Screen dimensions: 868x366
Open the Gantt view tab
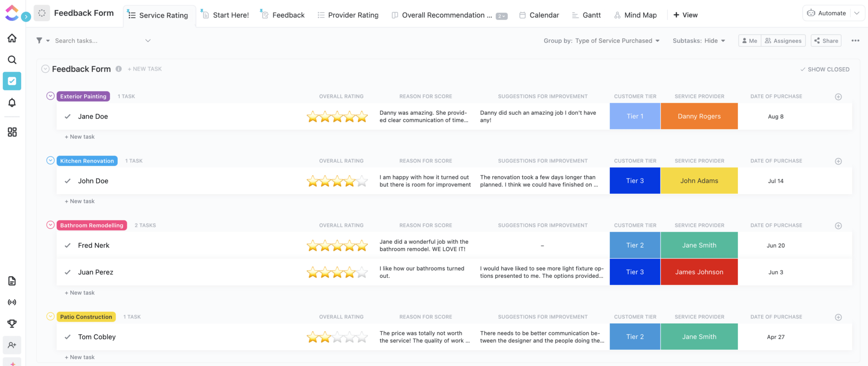click(x=586, y=15)
